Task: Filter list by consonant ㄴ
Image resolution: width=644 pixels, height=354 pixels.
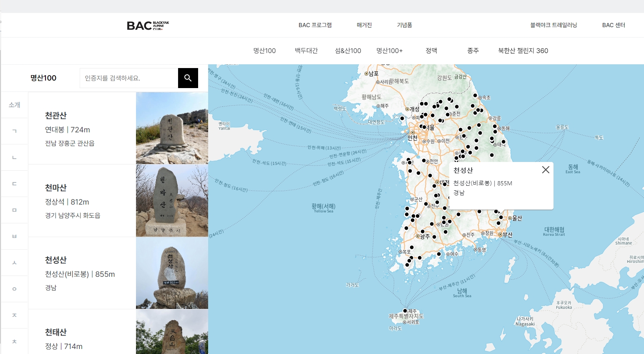Action: pos(15,157)
